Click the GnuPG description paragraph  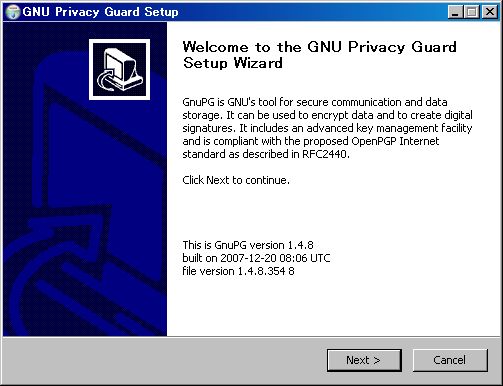[x=327, y=128]
